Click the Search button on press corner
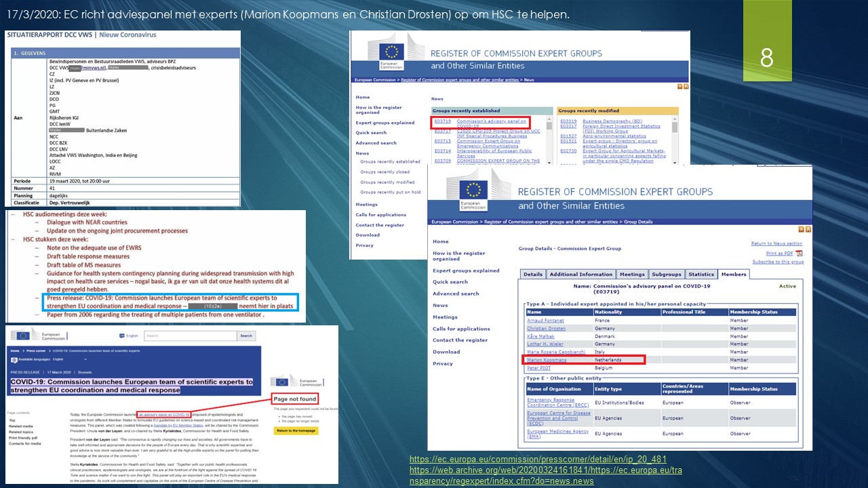Viewport: 868px width, 488px height. pyautogui.click(x=246, y=335)
